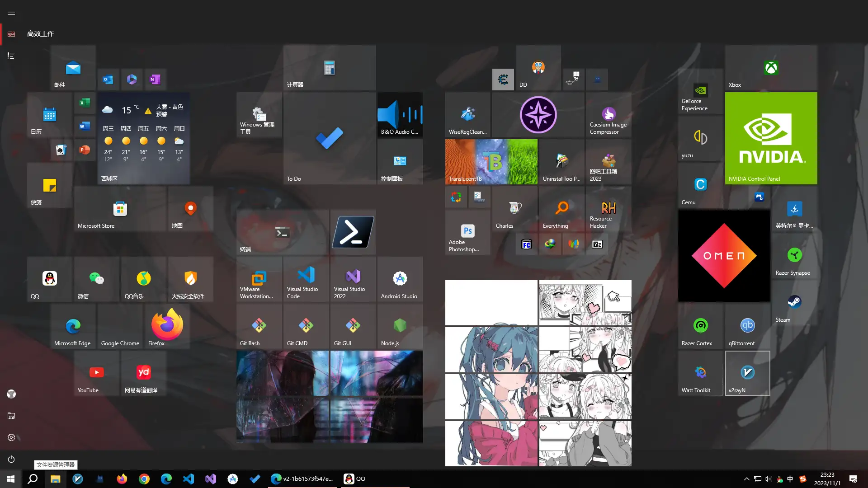868x488 pixels.
Task: Open the weather tile for 西城区
Action: (143, 138)
